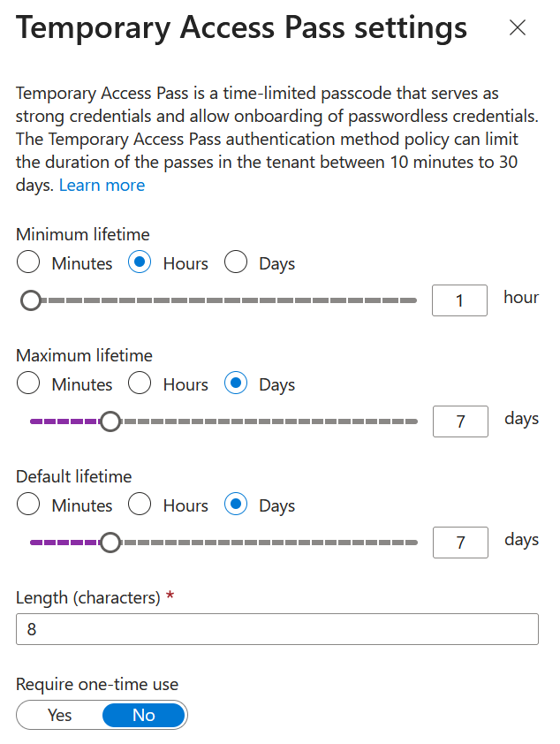
Task: Click the Minimum lifetime slider handle
Action: 31,301
